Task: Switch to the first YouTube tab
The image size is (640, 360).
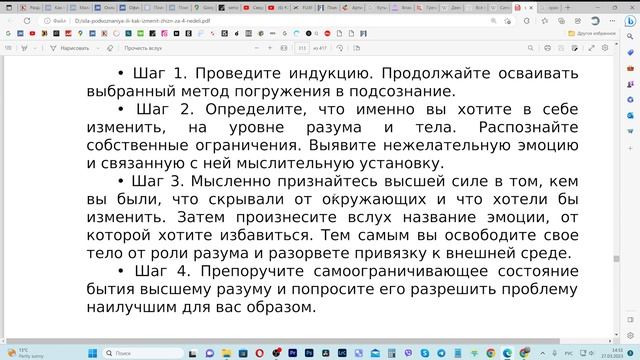Action: [x=252, y=7]
